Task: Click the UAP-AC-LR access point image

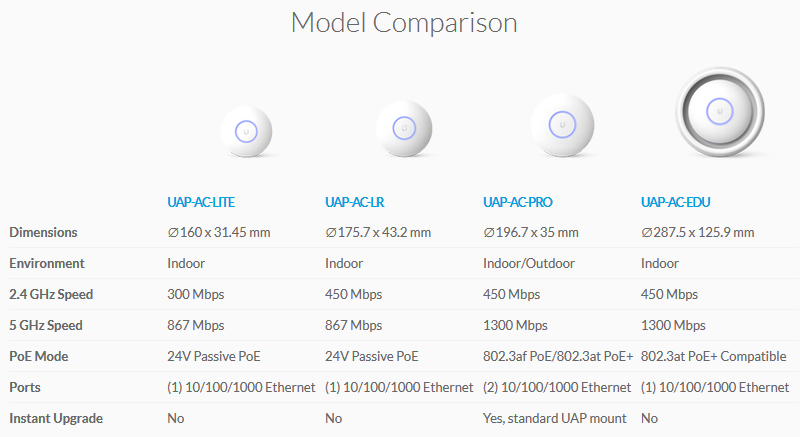Action: 404,128
